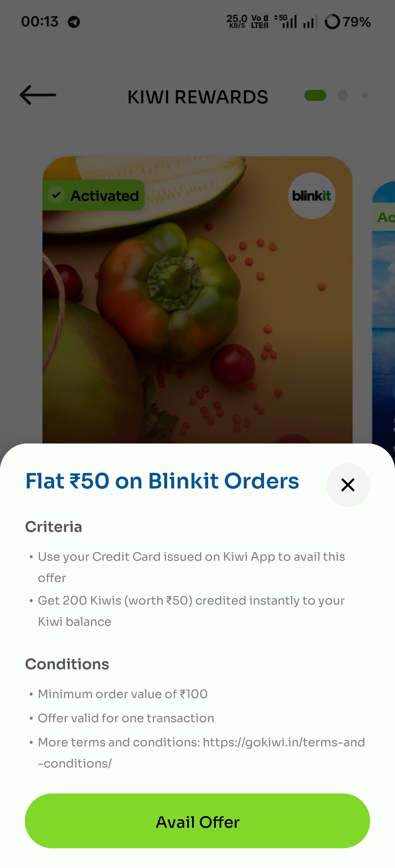Close the Blinkit offer details sheet
This screenshot has width=395, height=868.
[348, 485]
